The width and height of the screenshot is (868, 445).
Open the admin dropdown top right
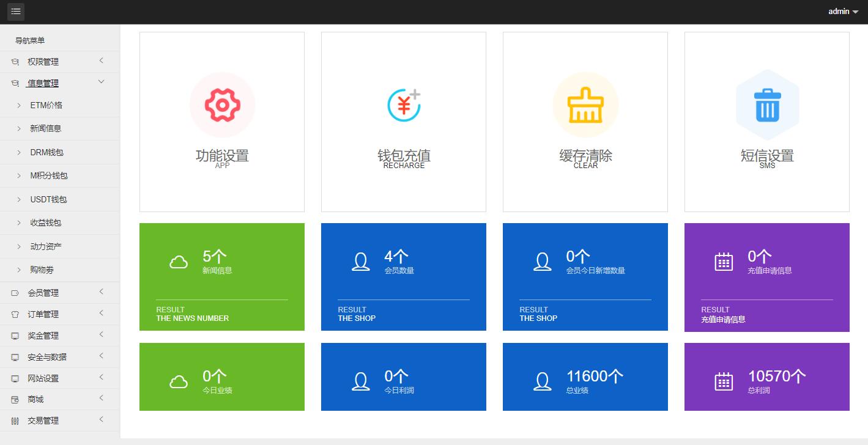843,12
